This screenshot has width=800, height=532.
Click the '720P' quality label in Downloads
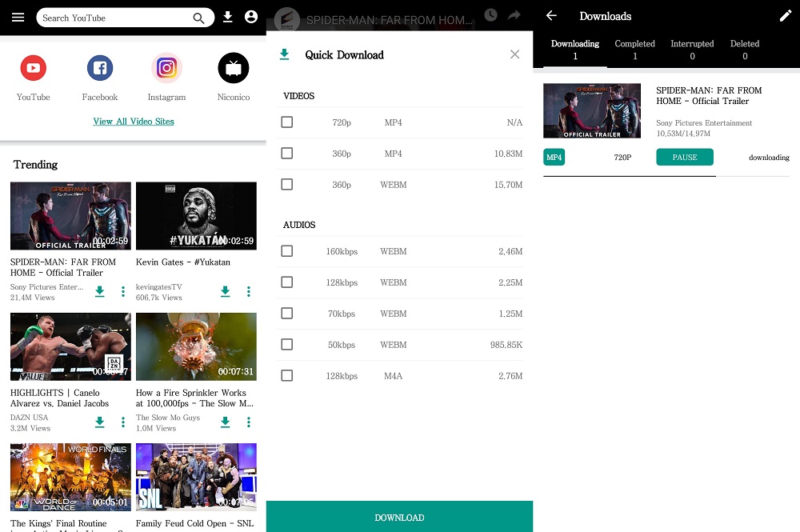point(622,158)
